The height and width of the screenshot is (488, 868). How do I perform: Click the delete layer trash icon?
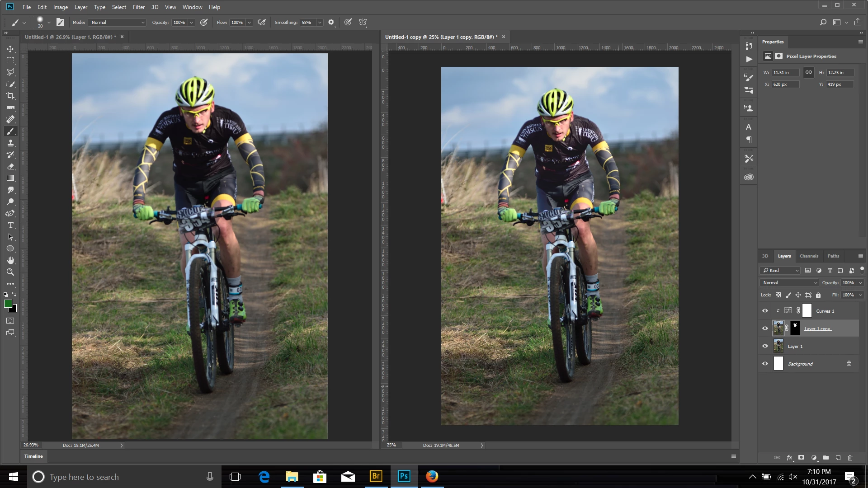[850, 458]
